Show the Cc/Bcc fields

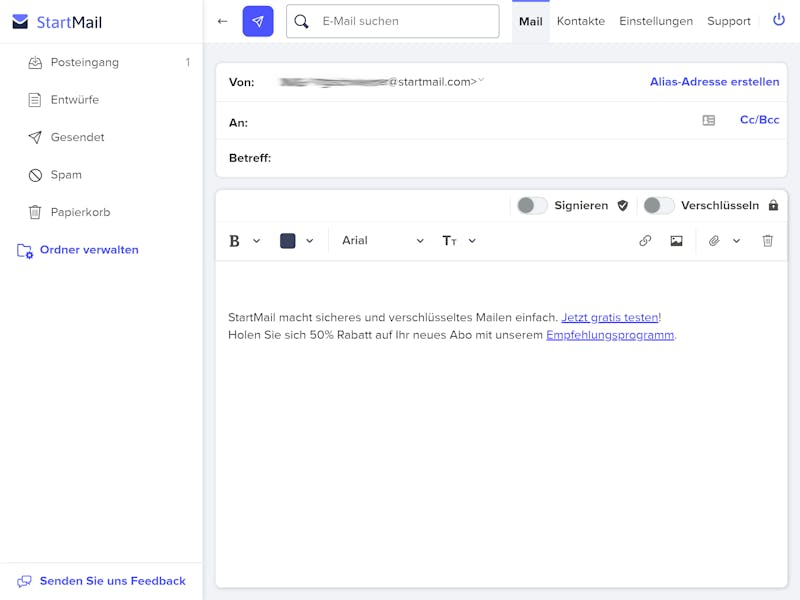(x=759, y=120)
